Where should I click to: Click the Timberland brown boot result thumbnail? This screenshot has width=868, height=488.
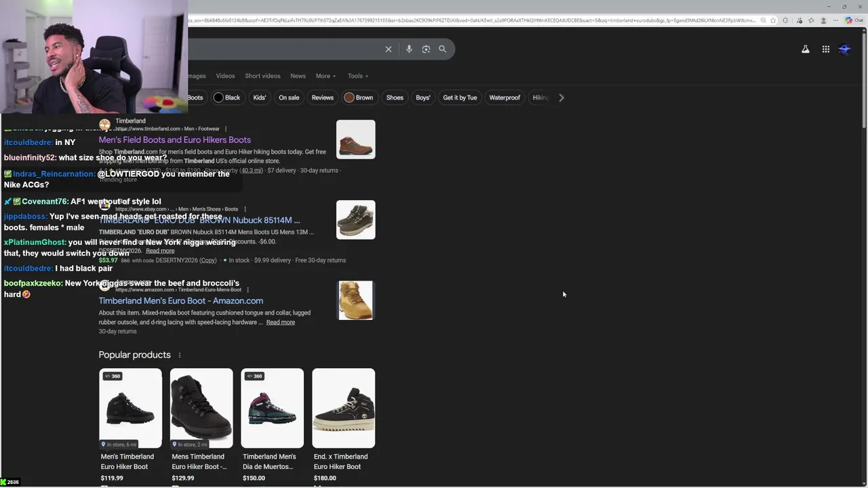(x=355, y=140)
